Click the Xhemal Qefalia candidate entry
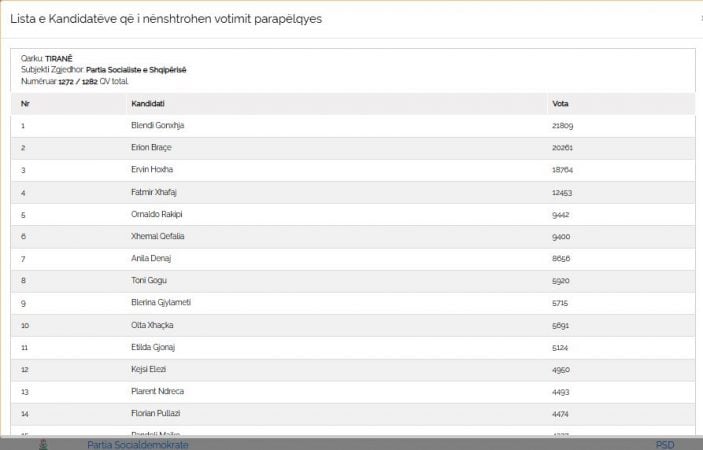The width and height of the screenshot is (703, 450). (x=157, y=236)
